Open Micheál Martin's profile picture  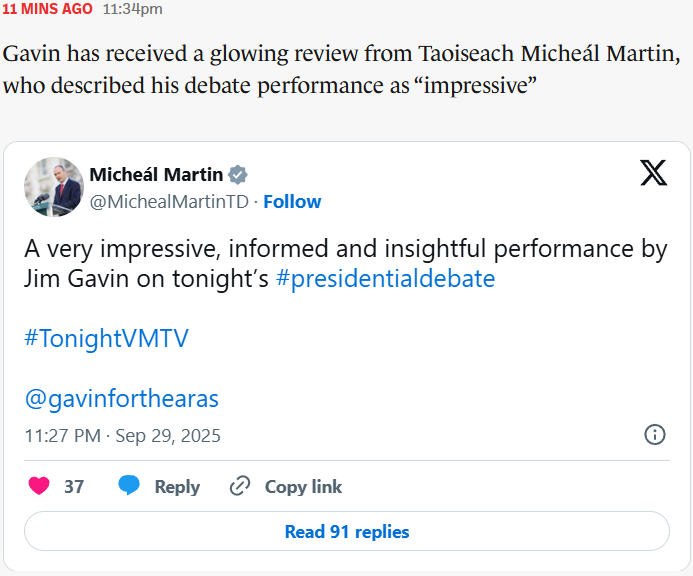54,187
